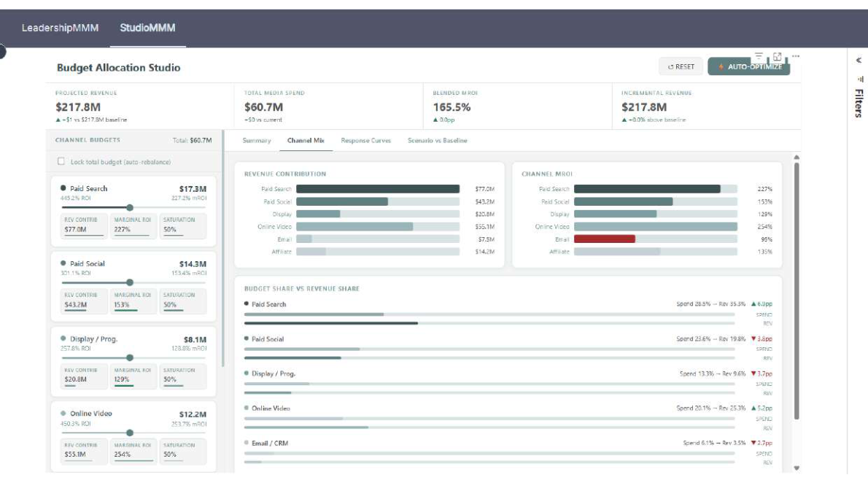The image size is (868, 483).
Task: Open the Response Curves tab
Action: click(366, 141)
